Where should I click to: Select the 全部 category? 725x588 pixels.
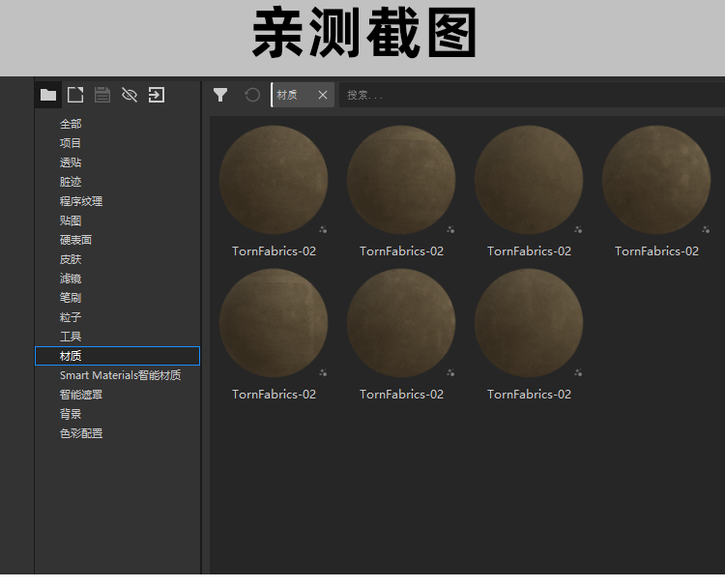tap(71, 124)
